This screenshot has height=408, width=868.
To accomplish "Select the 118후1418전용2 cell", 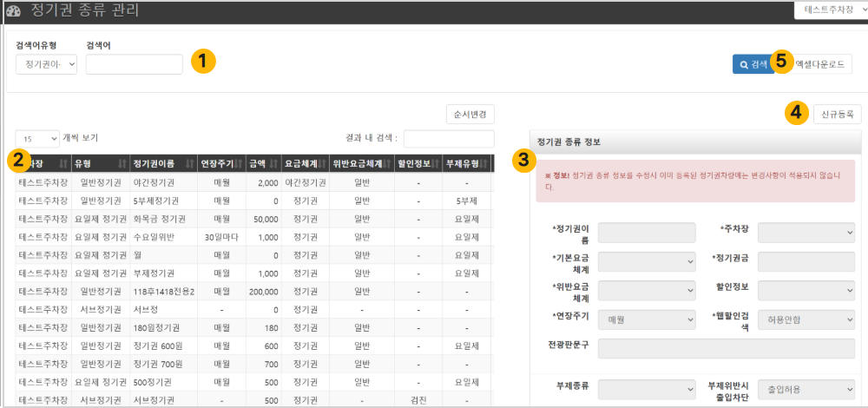I will pos(163,292).
